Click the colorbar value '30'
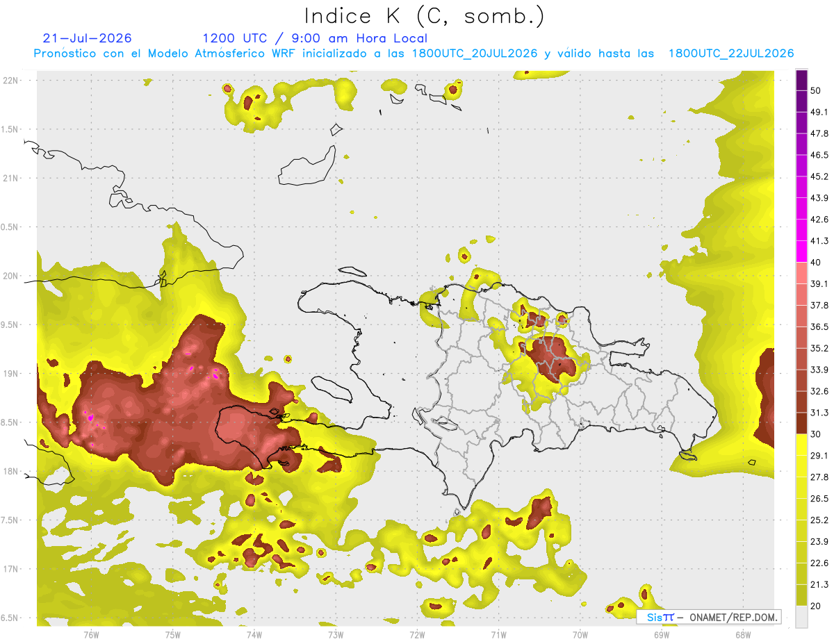This screenshot has height=644, width=834. 817,434
